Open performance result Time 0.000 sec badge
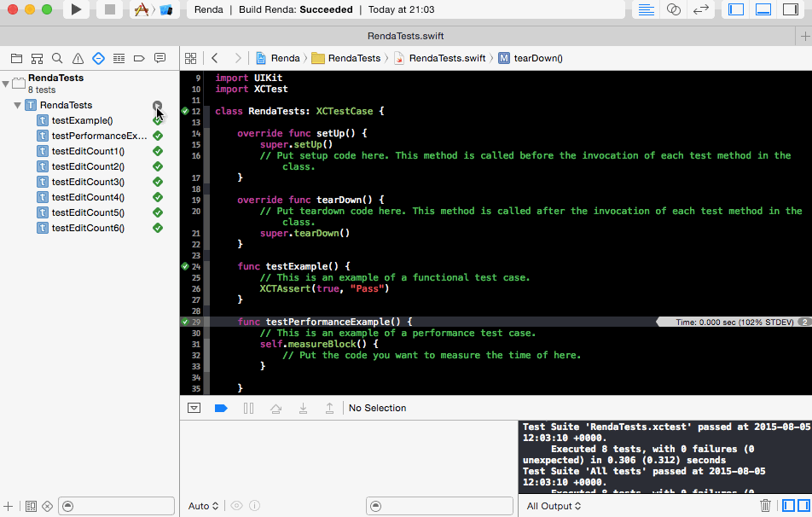The width and height of the screenshot is (812, 517). click(x=734, y=322)
